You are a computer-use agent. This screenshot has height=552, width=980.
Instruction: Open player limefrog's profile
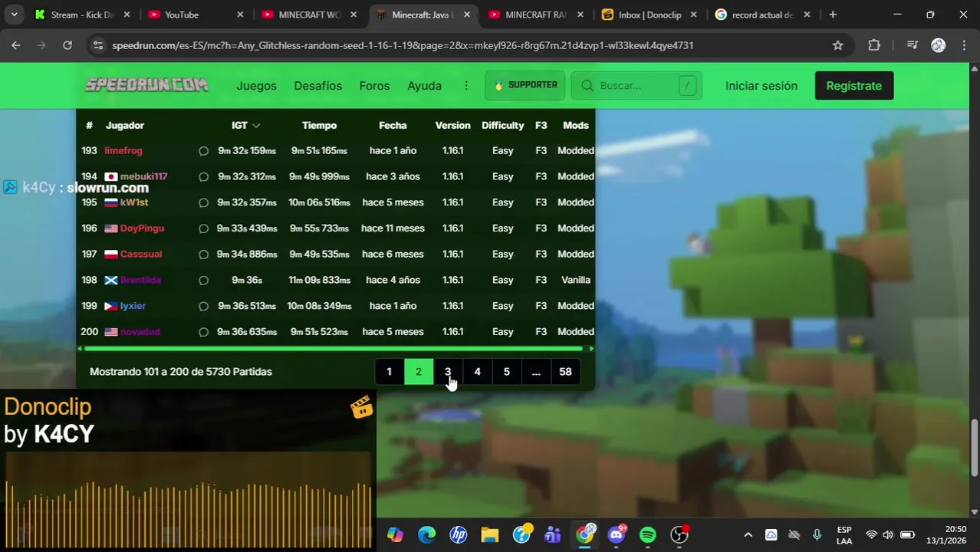123,151
